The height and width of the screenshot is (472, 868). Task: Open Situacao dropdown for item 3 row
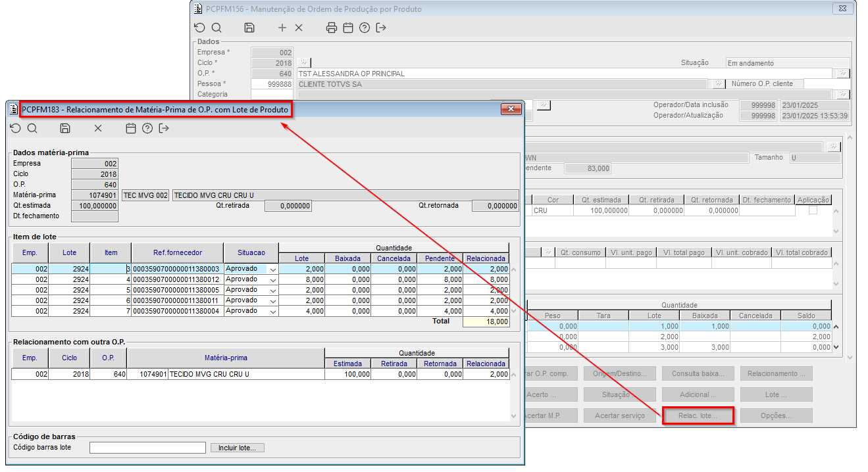click(273, 269)
